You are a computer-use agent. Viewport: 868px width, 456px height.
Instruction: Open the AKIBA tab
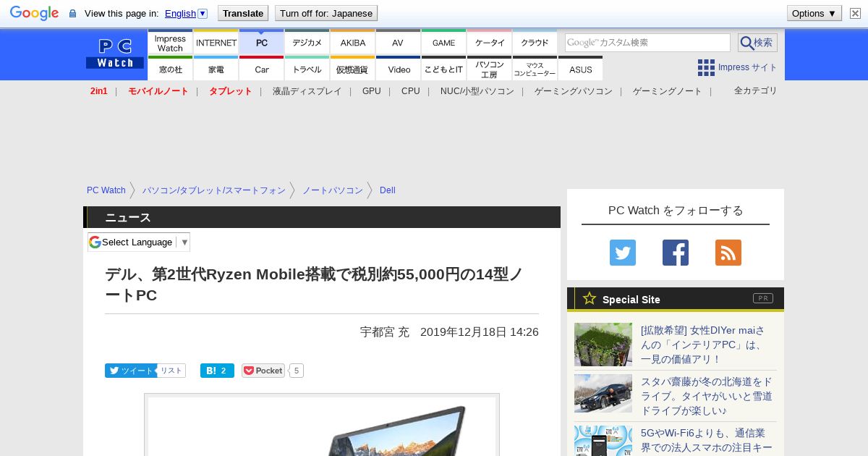click(x=353, y=43)
